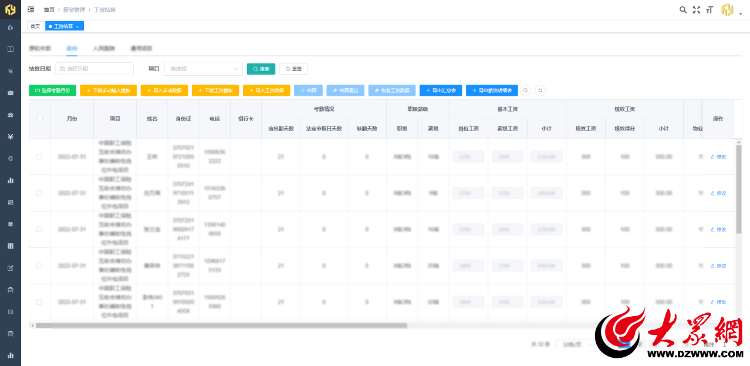
Task: Open the search magnifier in top bar
Action: pyautogui.click(x=683, y=10)
